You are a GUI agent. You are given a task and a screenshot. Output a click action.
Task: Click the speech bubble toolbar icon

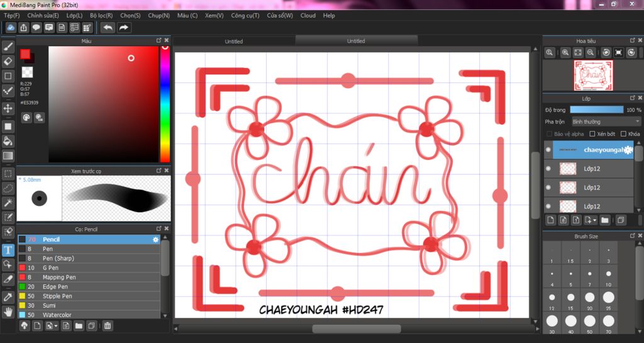click(36, 28)
